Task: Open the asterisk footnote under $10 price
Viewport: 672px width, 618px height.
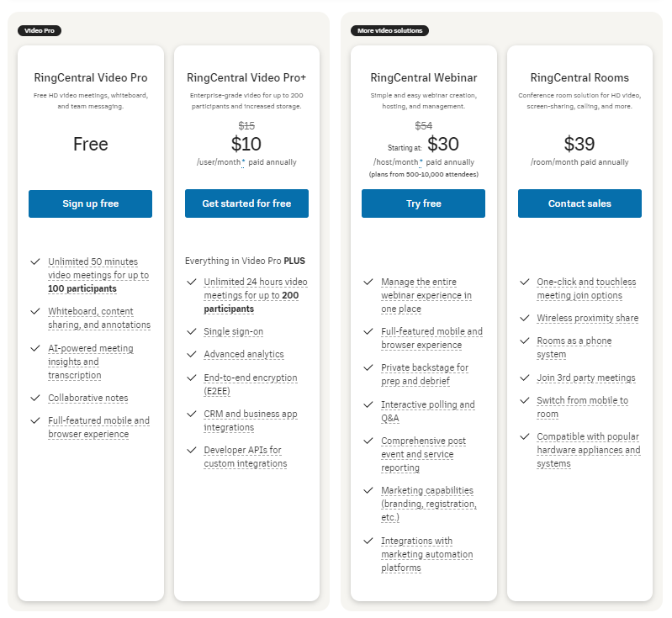Action: tap(244, 162)
